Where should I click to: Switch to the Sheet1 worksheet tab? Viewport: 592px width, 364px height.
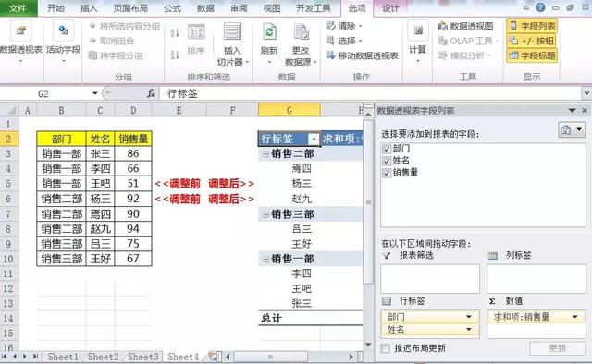[63, 357]
